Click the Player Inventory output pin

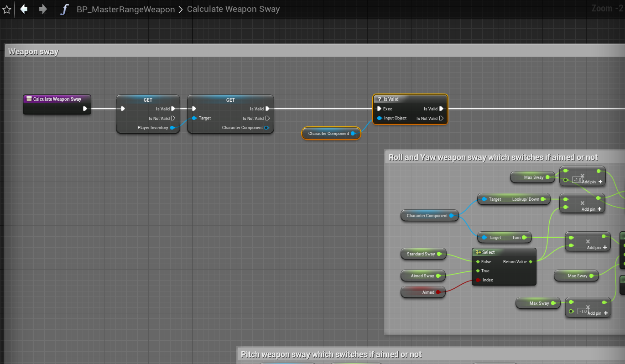pos(172,128)
